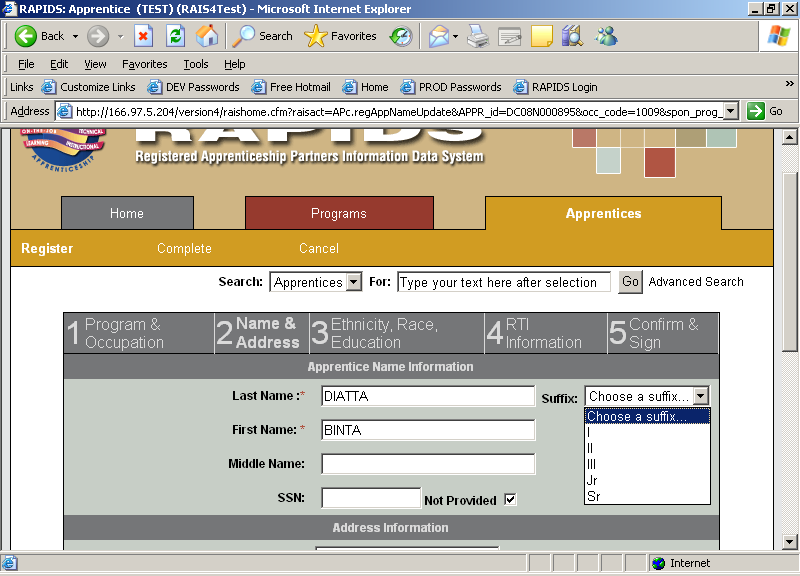Click into the Middle Name field

pyautogui.click(x=428, y=464)
